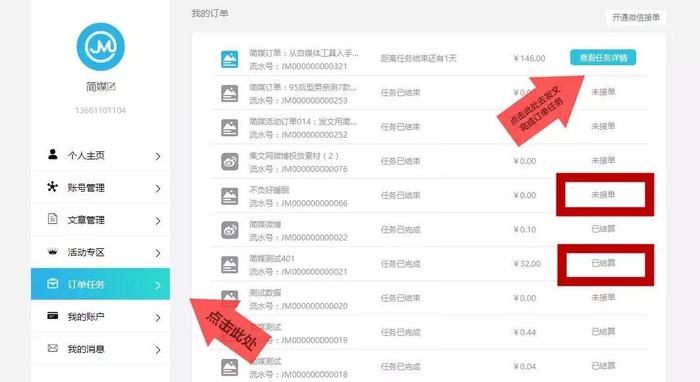Expand the 文章管理 chevron arrow
This screenshot has width=700, height=382.
158,220
